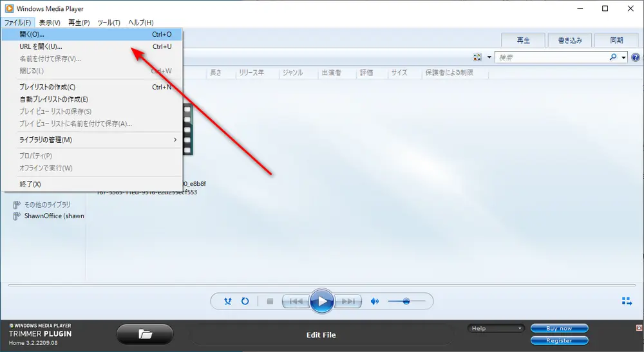Click the large blue Play button
The height and width of the screenshot is (352, 644).
tap(321, 302)
